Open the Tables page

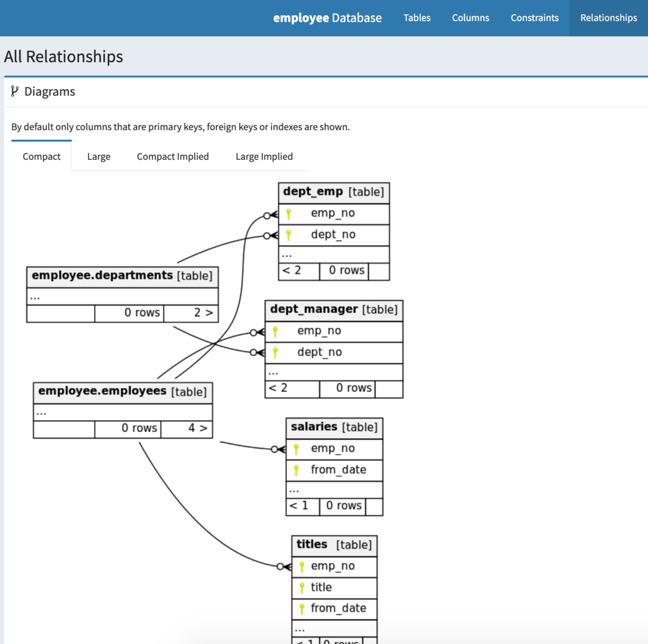[417, 18]
